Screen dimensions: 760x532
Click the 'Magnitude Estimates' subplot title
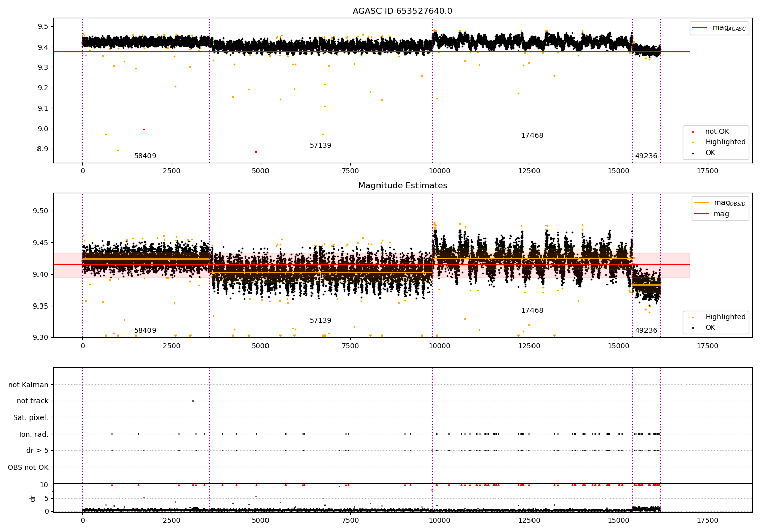click(402, 186)
